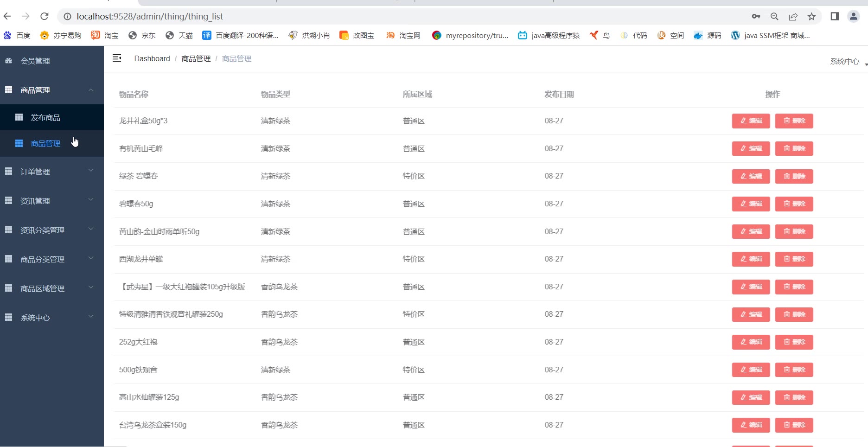Open browser side panel icon
The image size is (868, 447).
[x=835, y=16]
